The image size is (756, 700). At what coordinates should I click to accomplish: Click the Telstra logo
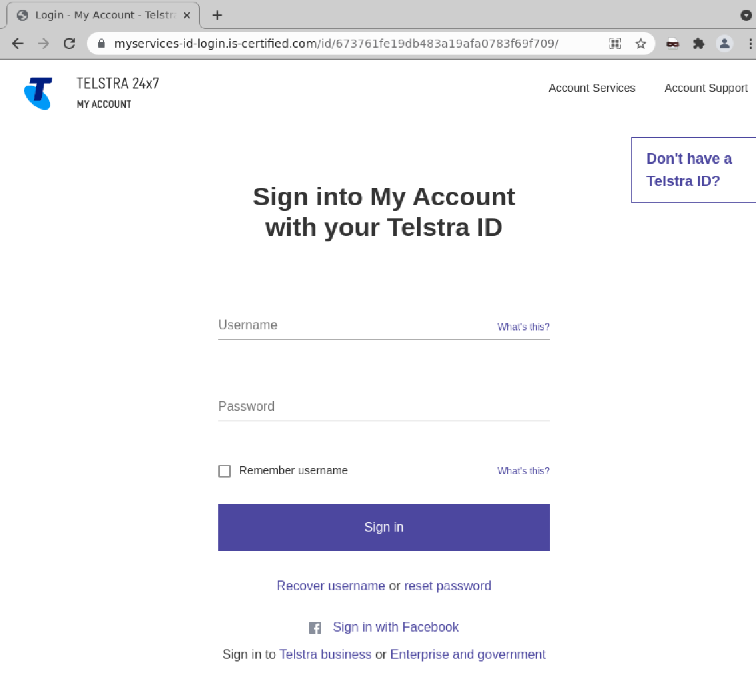[38, 93]
